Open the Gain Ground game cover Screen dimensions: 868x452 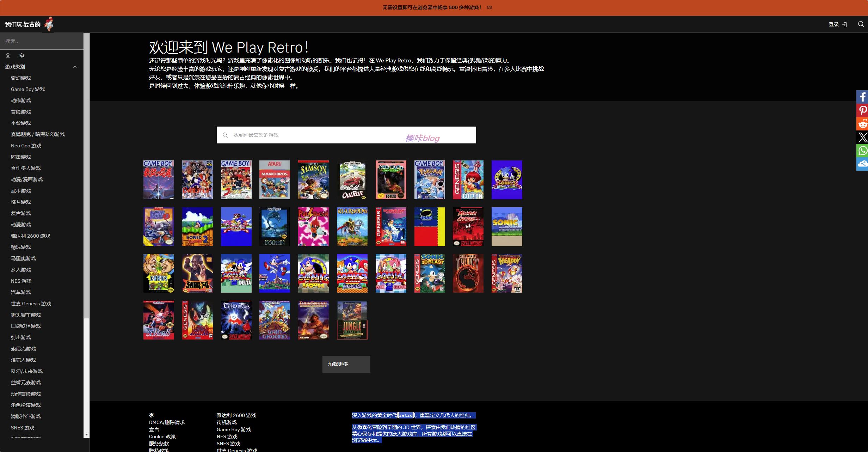(x=275, y=320)
